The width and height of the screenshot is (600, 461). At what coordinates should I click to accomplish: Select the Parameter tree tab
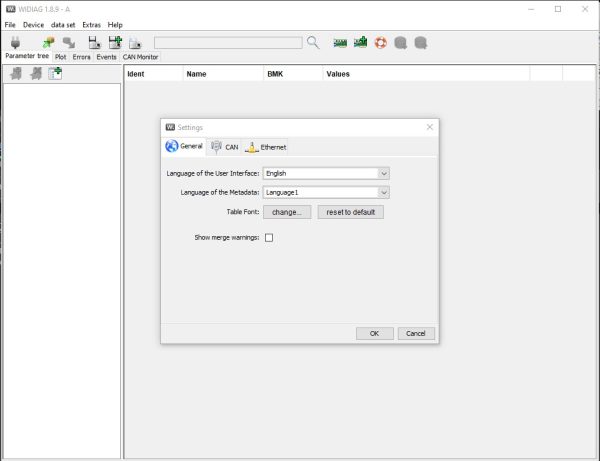coord(27,56)
